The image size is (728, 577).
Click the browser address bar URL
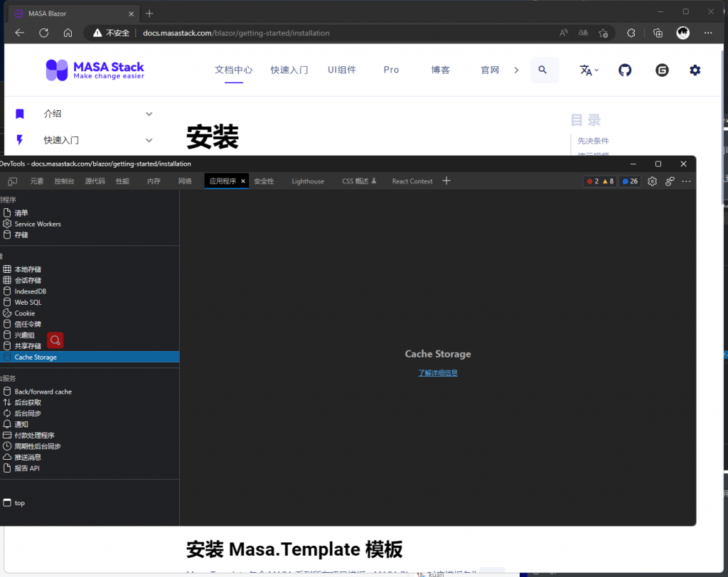pyautogui.click(x=236, y=33)
